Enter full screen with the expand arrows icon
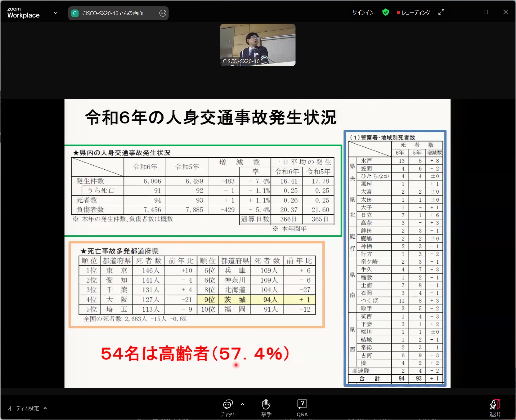The width and height of the screenshot is (516, 420). (441, 12)
